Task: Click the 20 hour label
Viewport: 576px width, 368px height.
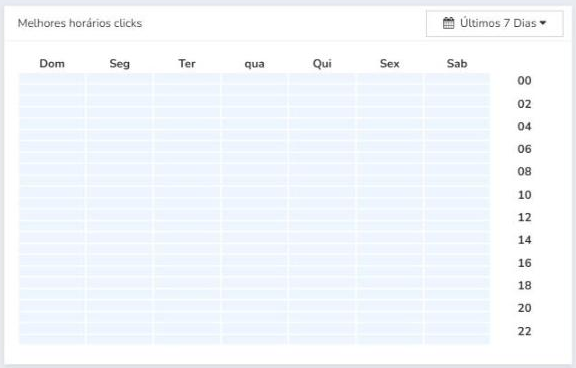Action: (x=524, y=308)
